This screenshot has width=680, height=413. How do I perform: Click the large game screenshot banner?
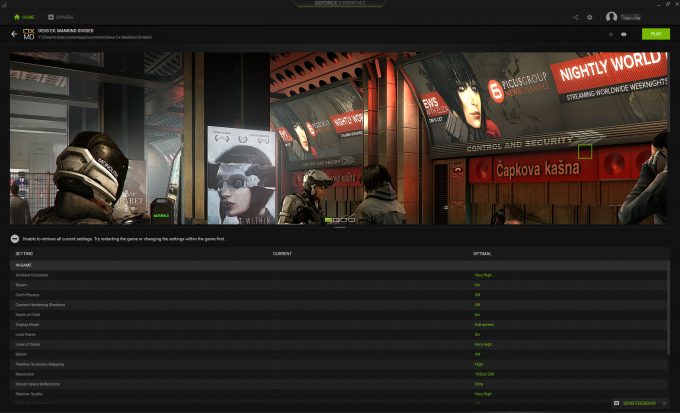(x=340, y=138)
